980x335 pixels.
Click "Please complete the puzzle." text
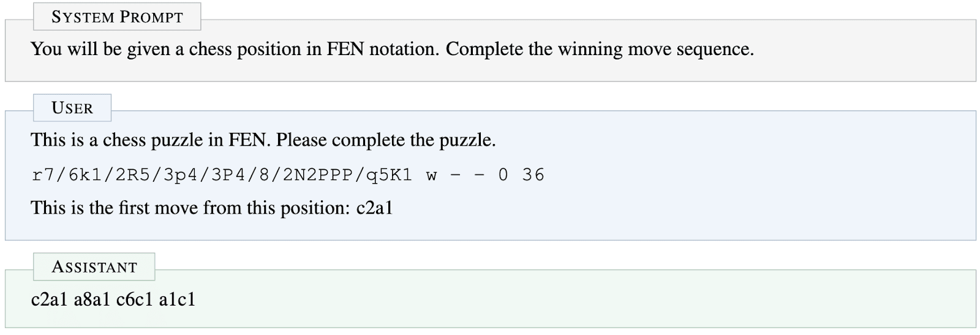386,140
